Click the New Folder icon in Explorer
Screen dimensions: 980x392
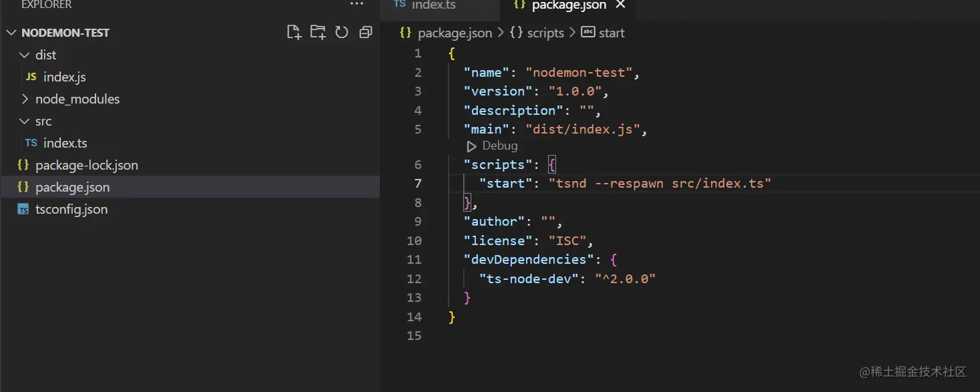point(318,32)
